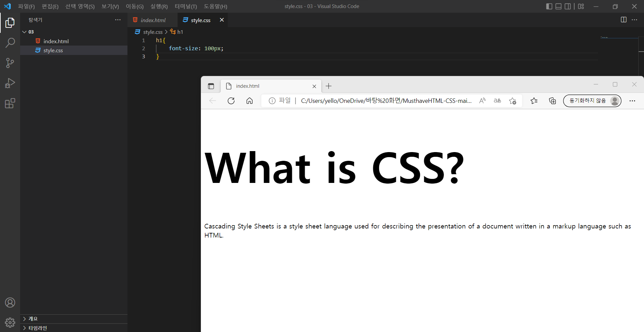644x332 pixels.
Task: Open the Search view in activity bar
Action: coord(10,43)
